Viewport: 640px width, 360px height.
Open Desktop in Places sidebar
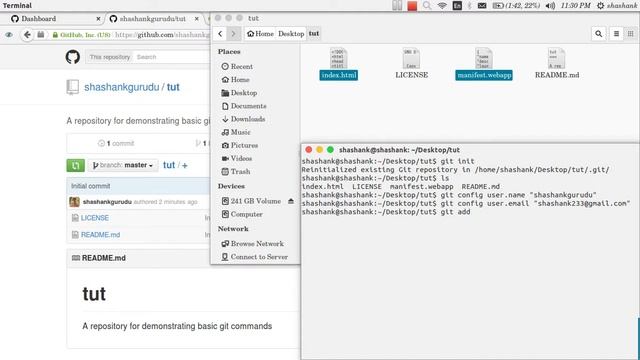(239, 93)
